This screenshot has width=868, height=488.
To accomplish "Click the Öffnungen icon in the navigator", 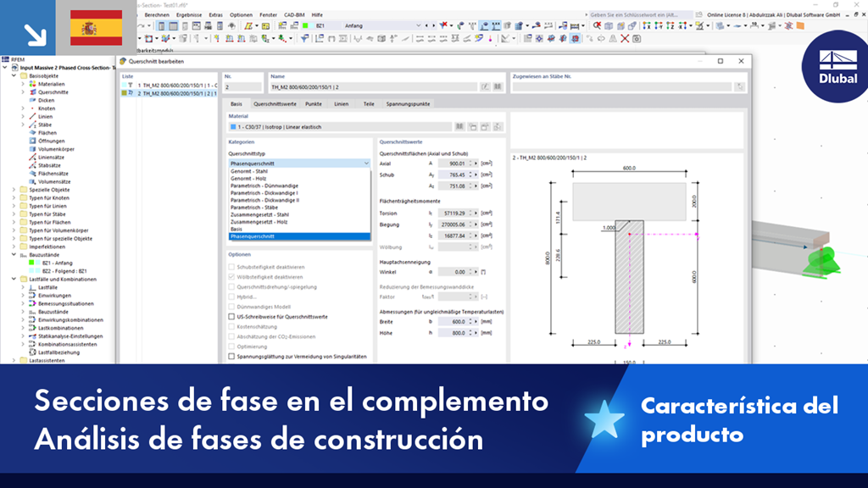I will pyautogui.click(x=34, y=141).
